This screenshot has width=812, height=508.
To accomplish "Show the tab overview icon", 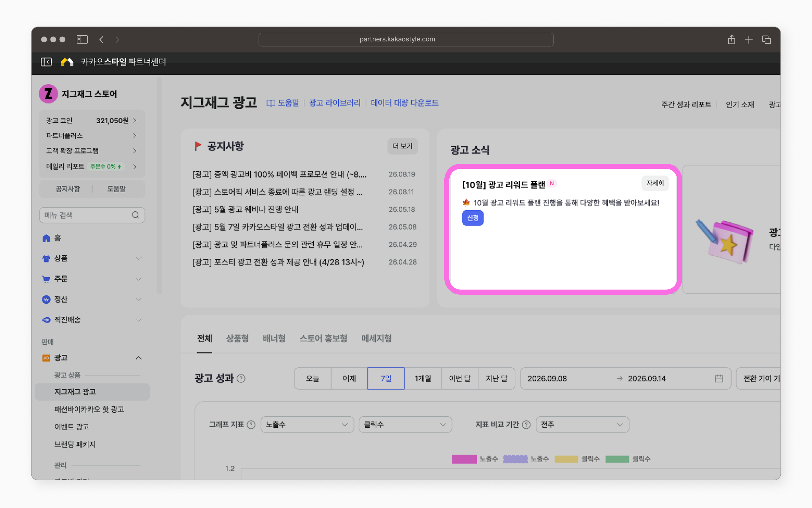I will (766, 40).
